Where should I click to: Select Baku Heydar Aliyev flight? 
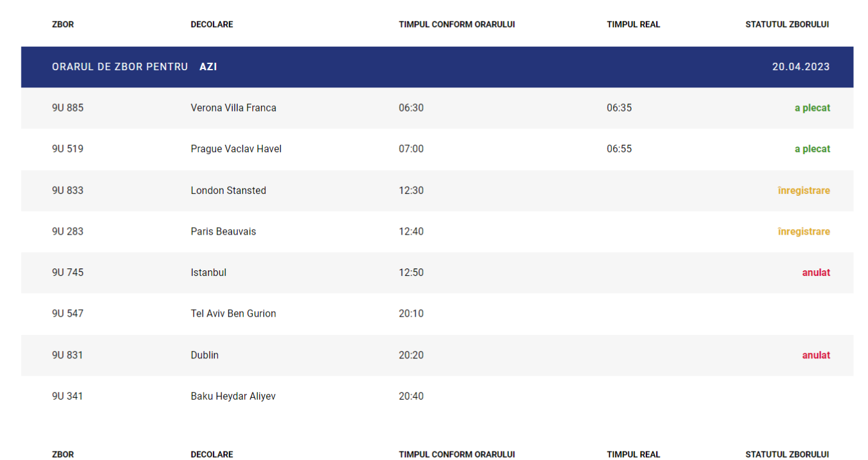233,396
